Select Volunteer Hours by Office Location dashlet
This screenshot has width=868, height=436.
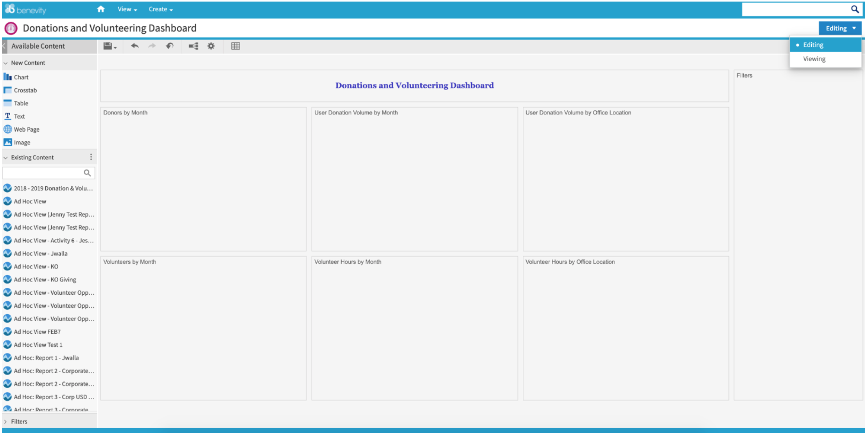(x=626, y=328)
